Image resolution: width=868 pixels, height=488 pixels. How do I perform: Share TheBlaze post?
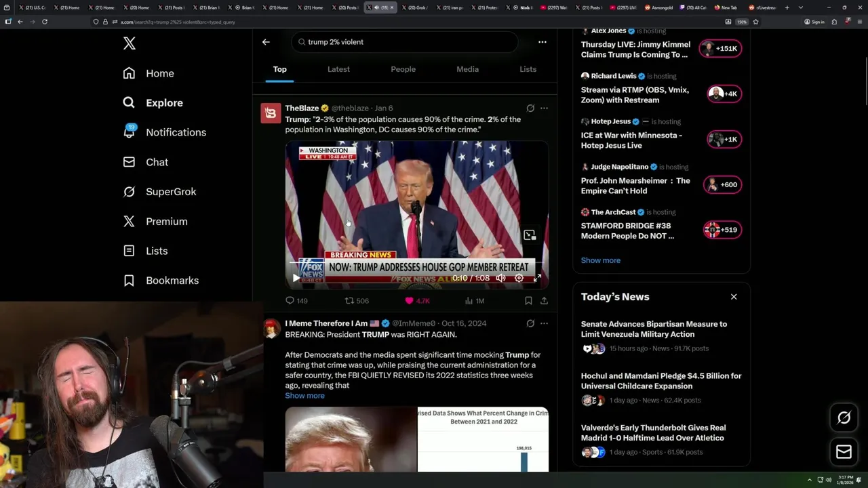point(544,301)
